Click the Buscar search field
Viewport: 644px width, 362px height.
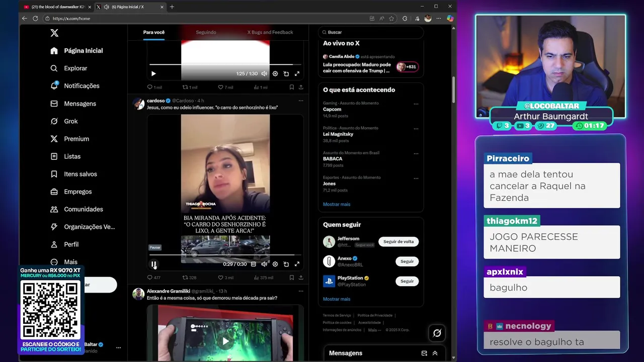[x=371, y=32]
